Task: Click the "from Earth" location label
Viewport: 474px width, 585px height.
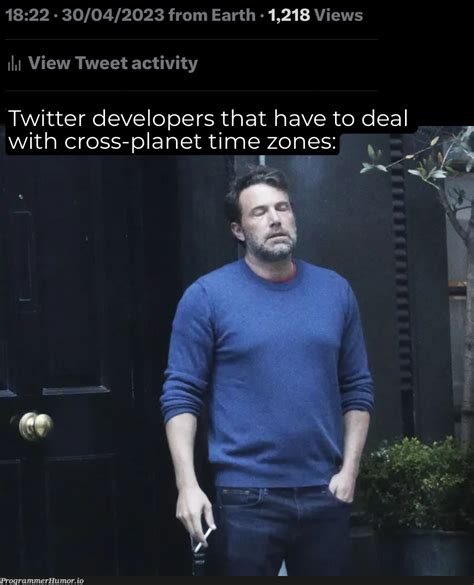Action: [212, 15]
